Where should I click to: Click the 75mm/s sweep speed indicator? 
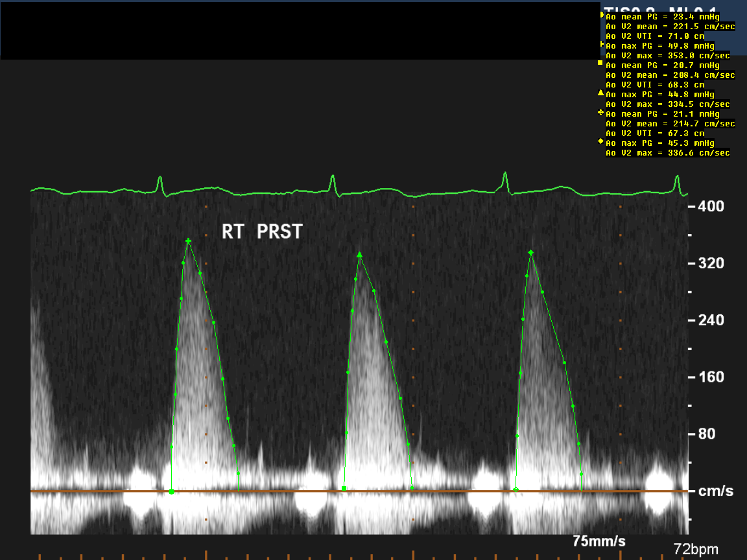point(599,541)
